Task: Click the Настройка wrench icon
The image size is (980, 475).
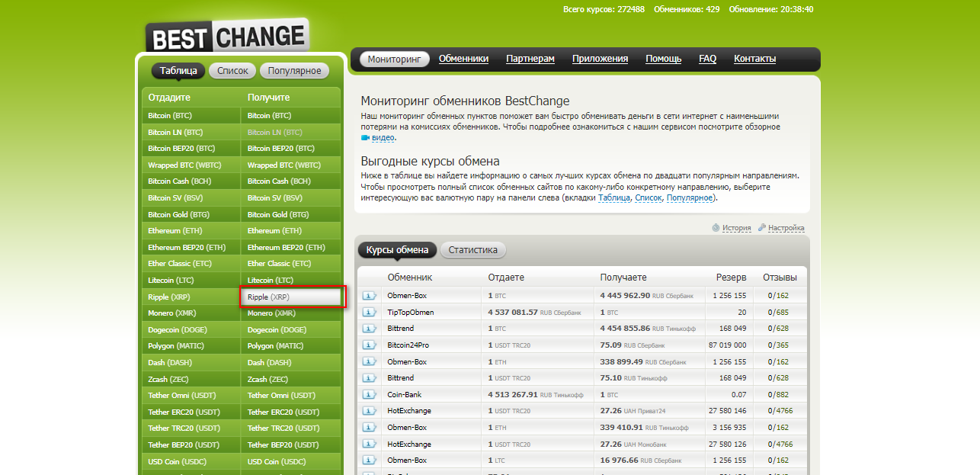Action: click(762, 228)
